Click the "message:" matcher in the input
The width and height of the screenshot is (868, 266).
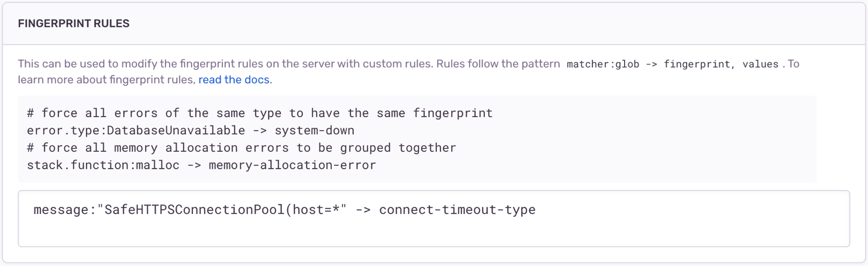click(64, 210)
